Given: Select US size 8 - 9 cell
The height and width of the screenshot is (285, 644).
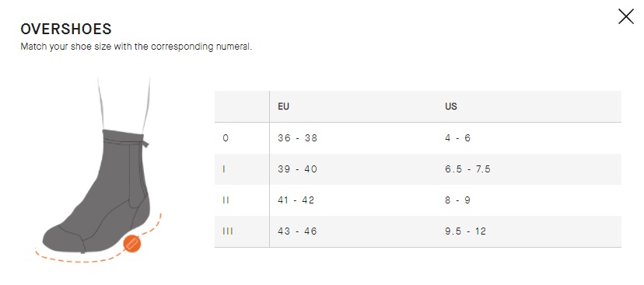Looking at the screenshot, I should (x=457, y=200).
